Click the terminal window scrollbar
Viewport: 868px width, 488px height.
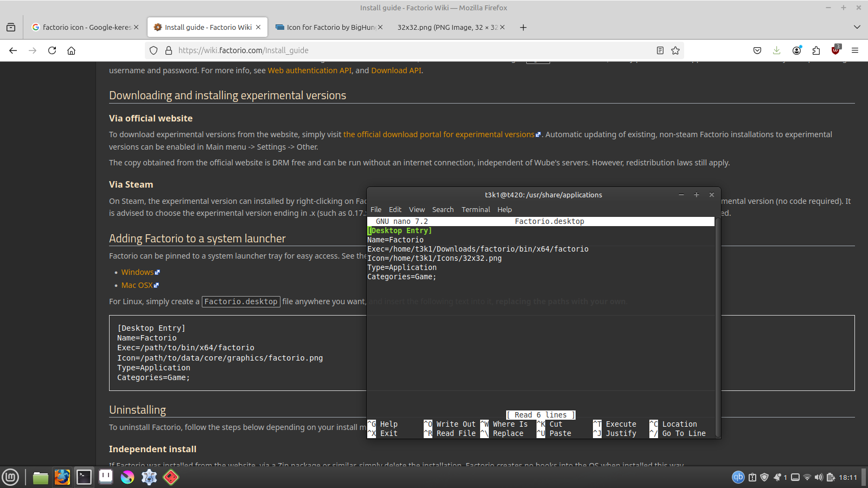tap(718, 328)
